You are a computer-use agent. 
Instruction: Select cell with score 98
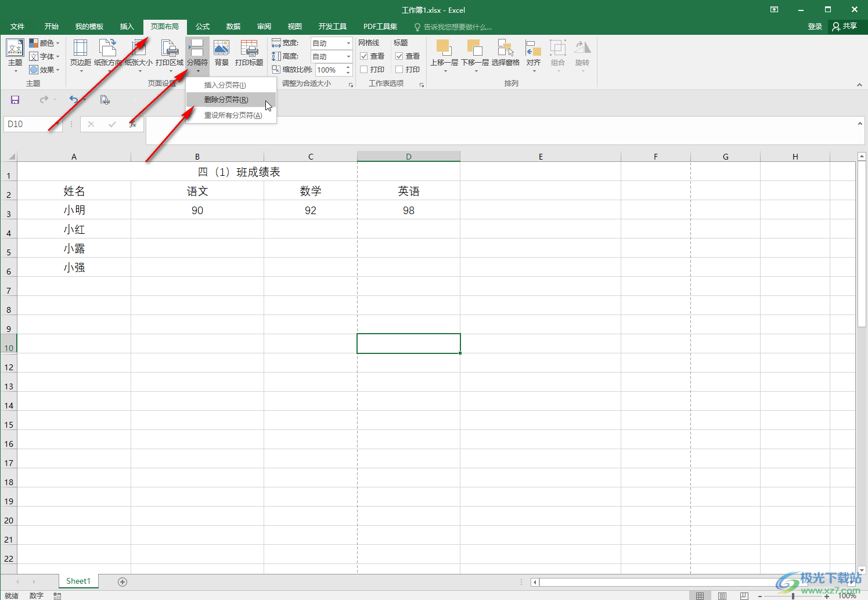pyautogui.click(x=409, y=209)
